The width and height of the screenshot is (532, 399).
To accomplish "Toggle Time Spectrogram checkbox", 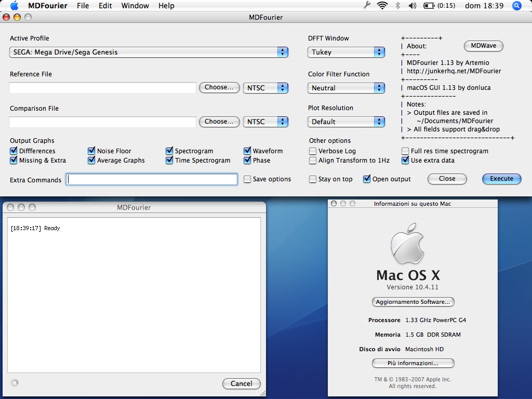I will click(169, 160).
